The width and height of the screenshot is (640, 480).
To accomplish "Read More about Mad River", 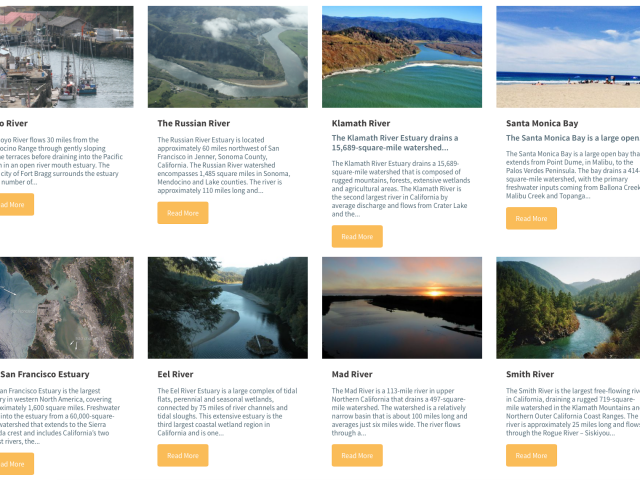I will pos(357,455).
